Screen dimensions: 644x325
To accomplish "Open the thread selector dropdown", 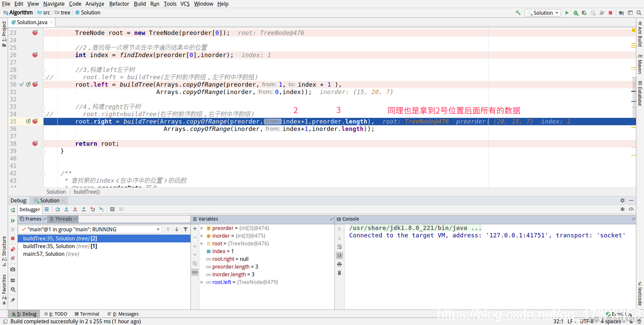I will click(x=91, y=229).
